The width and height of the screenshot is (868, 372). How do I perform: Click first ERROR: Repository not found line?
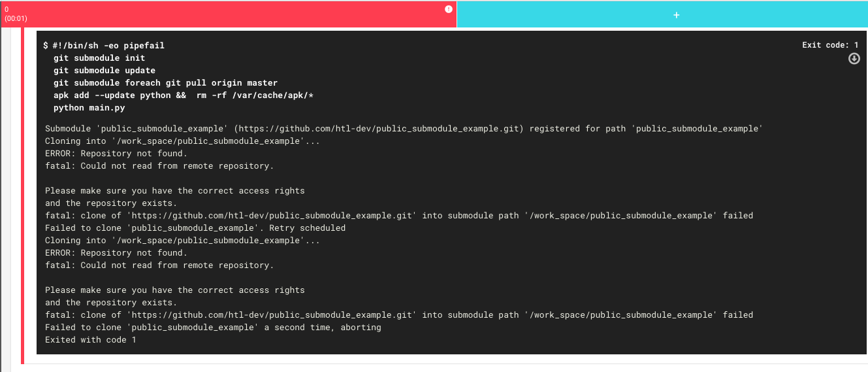point(116,154)
